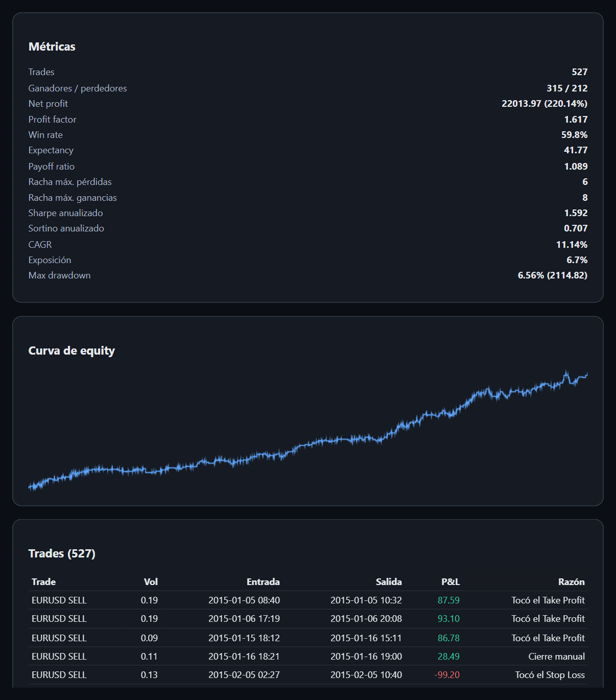Click the 'Curva de equity' heading

coord(72,351)
